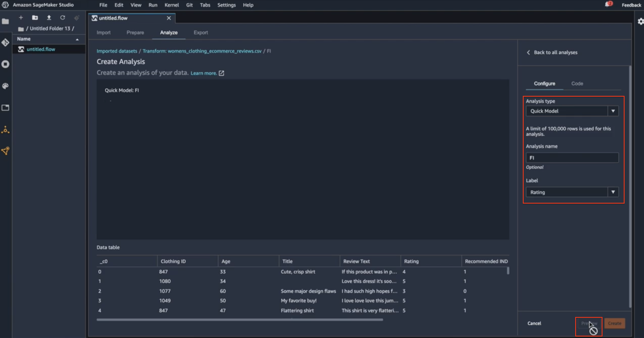Switch to the Prepare tab
644x338 pixels.
(135, 33)
